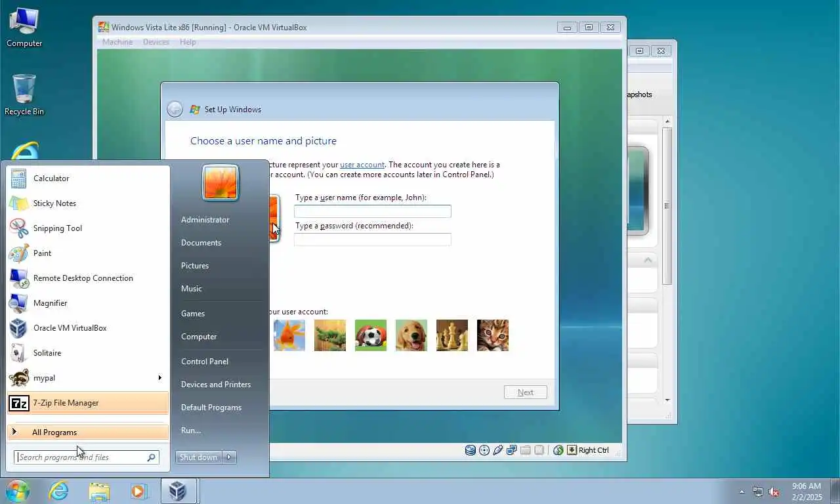The height and width of the screenshot is (504, 840).
Task: Launch Solitaire from Start menu
Action: [88, 353]
